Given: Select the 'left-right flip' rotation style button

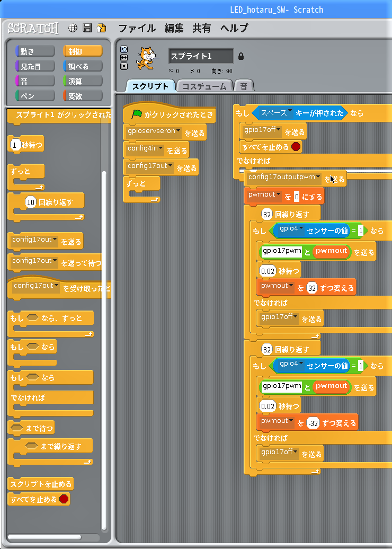Looking at the screenshot, I should point(124,57).
